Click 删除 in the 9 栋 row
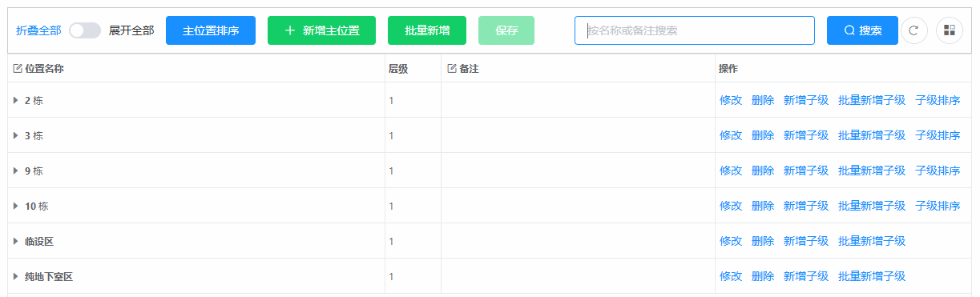 pos(763,171)
